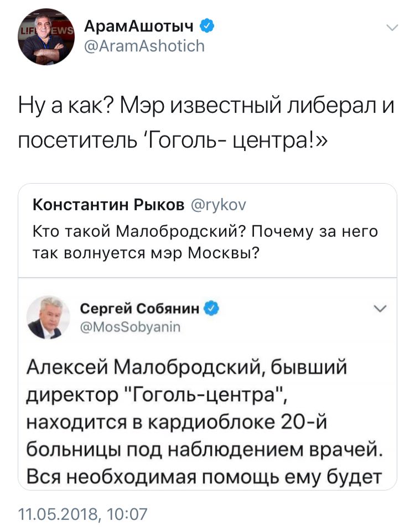Click Сергей Собянин's avatar photo
This screenshot has height=532, width=415.
48,317
